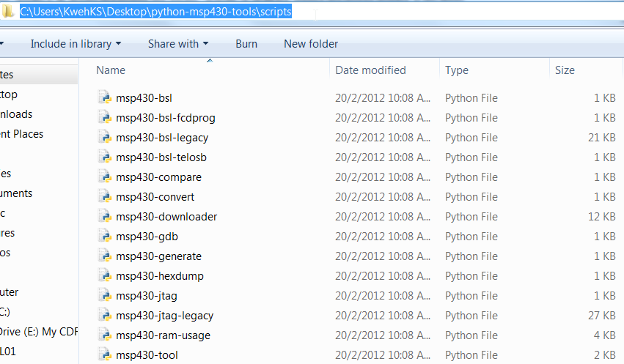Select the msp430-hexdump file icon

pos(103,276)
